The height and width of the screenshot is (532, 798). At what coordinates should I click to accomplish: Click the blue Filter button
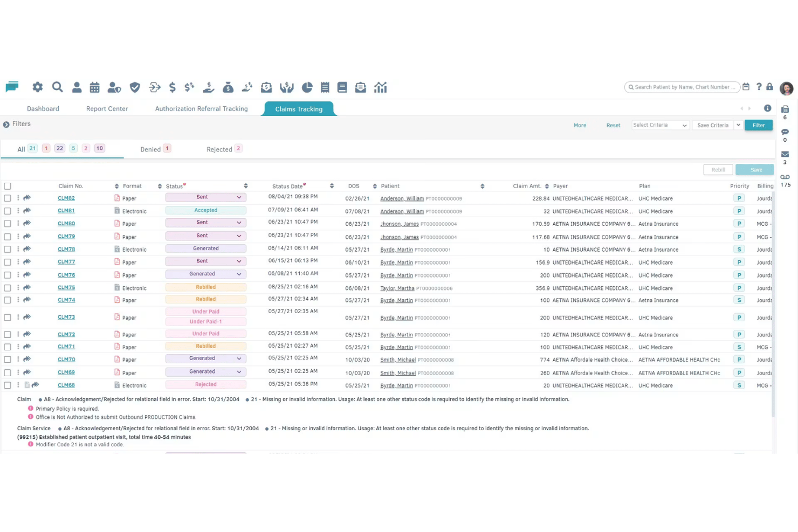tap(759, 125)
